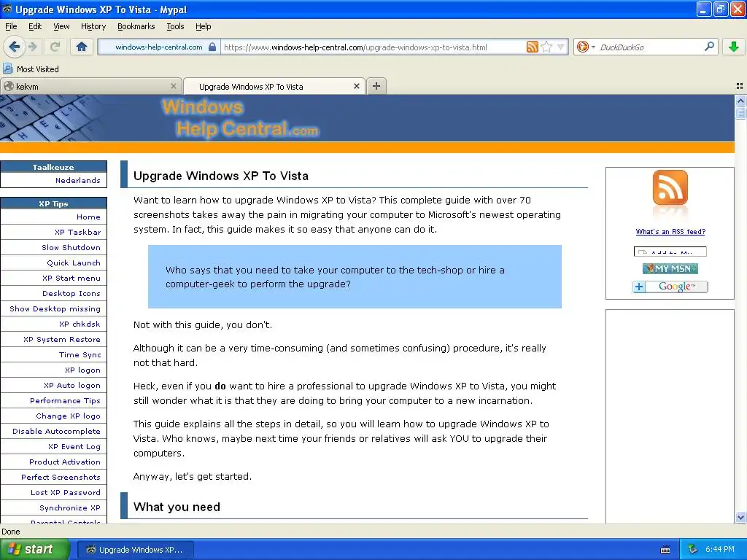Screen dimensions: 747x560
Task: Click the page scrollbar down arrow
Action: point(740,517)
